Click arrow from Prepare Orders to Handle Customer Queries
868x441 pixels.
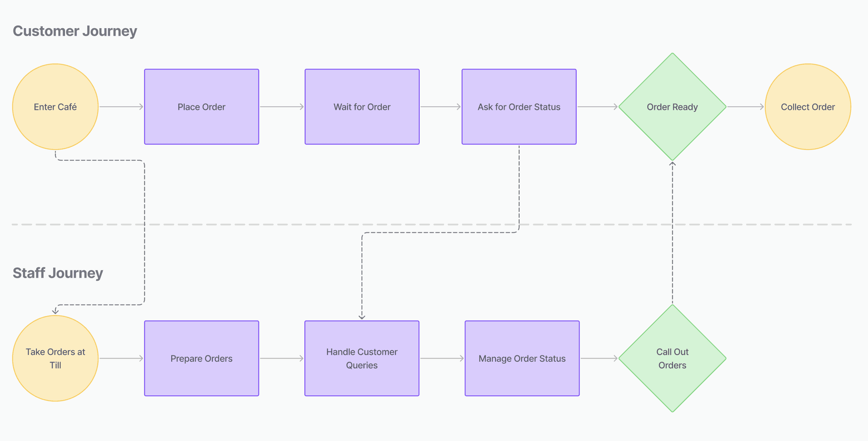coord(281,358)
